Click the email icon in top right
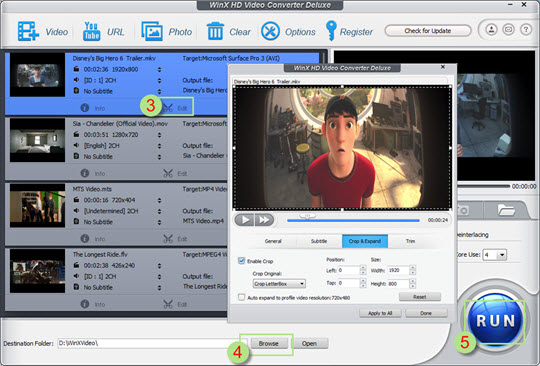Viewport: 540px width, 366px height. coord(508,30)
